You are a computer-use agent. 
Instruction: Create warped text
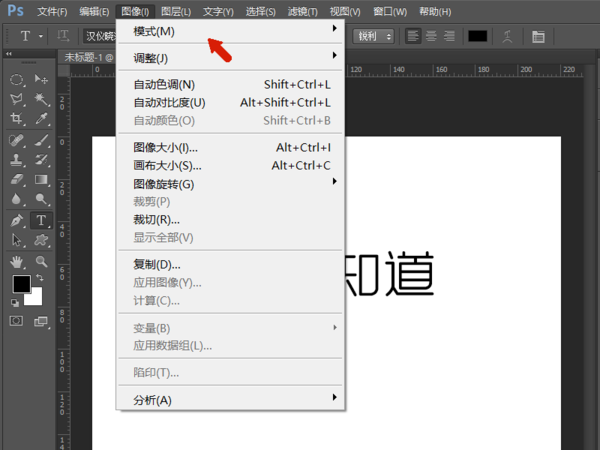pyautogui.click(x=507, y=36)
